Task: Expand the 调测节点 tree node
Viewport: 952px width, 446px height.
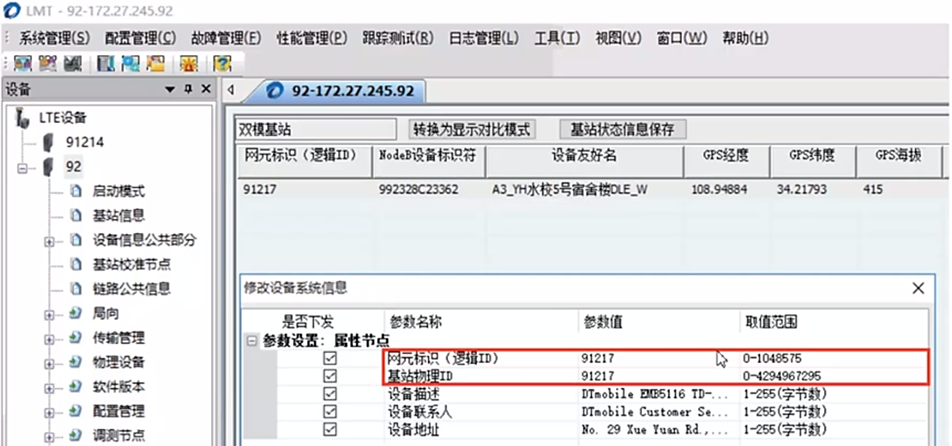Action: coord(50,437)
